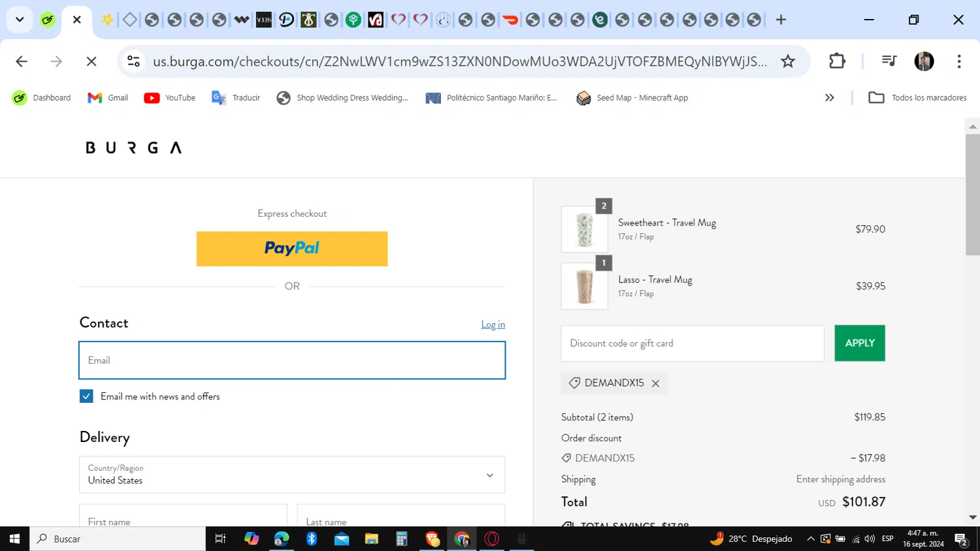The height and width of the screenshot is (551, 980).
Task: Pay with the PayPal express button
Action: [x=292, y=249]
